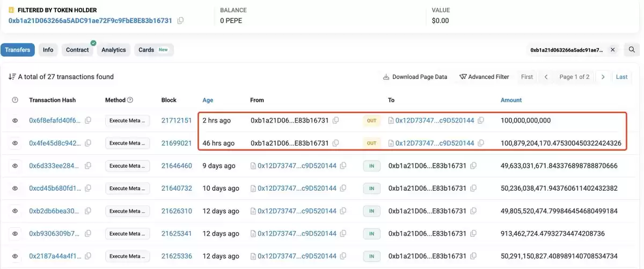Copy To address in the 10 days ago row
This screenshot has height=269, width=644.
(x=474, y=188)
